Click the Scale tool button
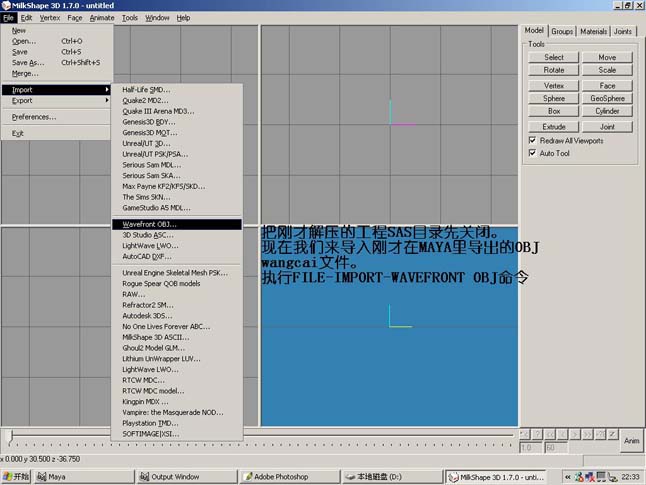 607,70
